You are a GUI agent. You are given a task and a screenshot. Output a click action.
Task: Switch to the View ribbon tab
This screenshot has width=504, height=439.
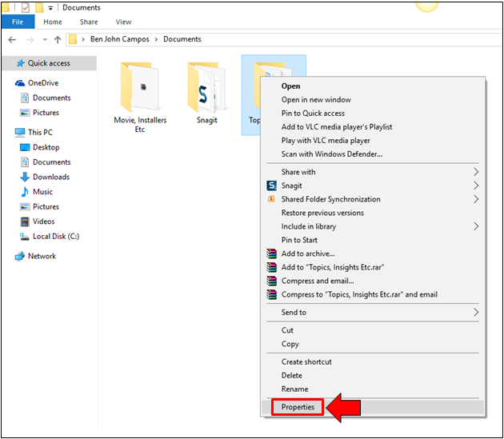(x=123, y=22)
